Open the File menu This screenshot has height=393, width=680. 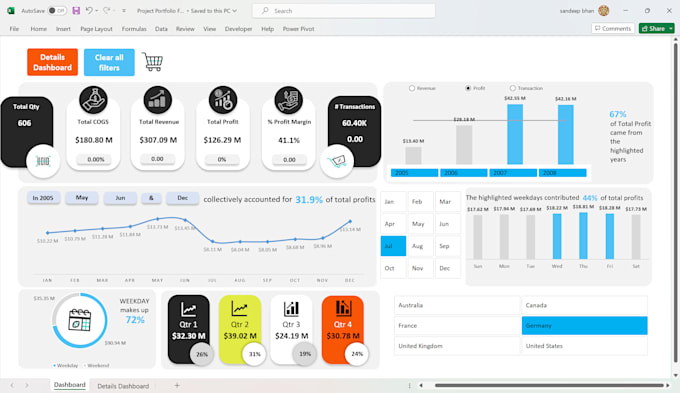pos(14,29)
